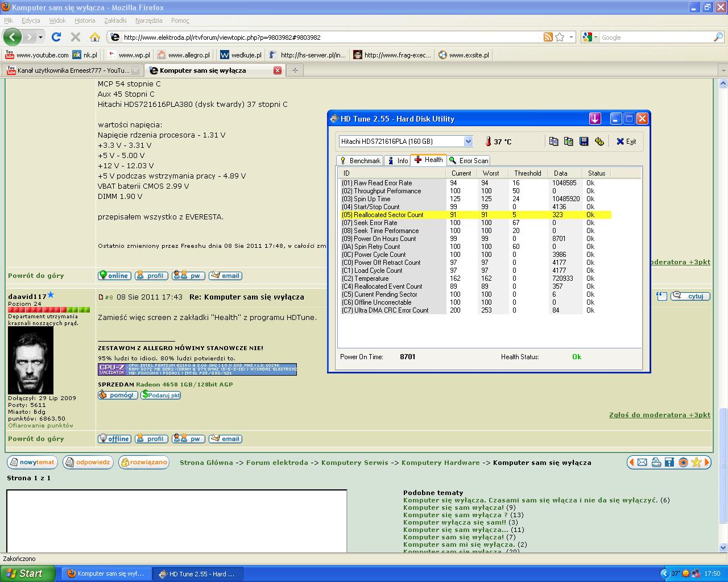Go back with Firefox back arrow
This screenshot has width=728, height=582.
point(13,37)
